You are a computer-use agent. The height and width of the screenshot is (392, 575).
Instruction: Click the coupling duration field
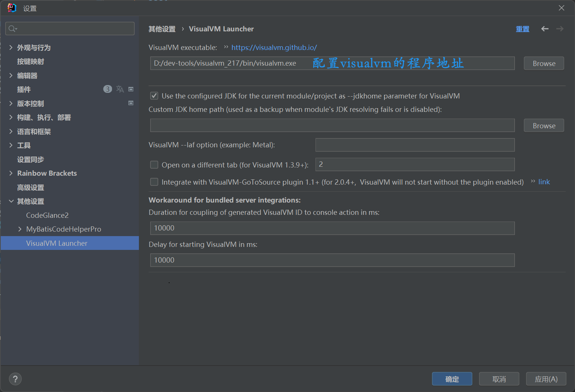click(332, 228)
